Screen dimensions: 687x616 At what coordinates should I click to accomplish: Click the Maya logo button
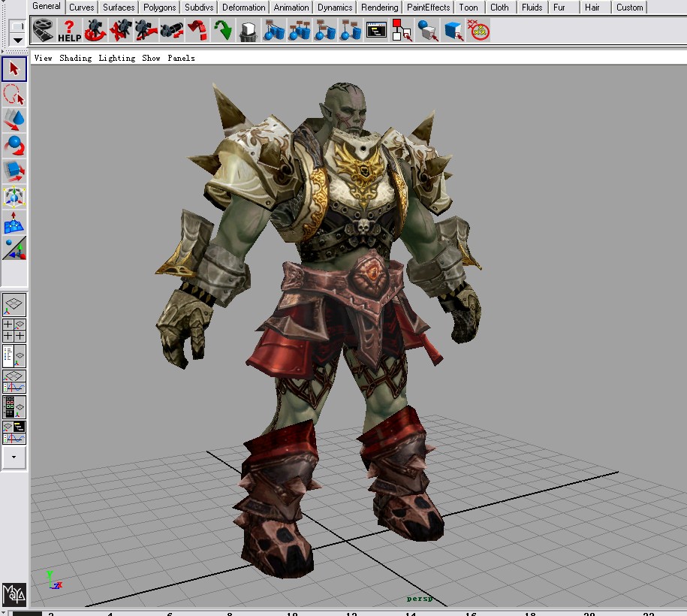14,593
